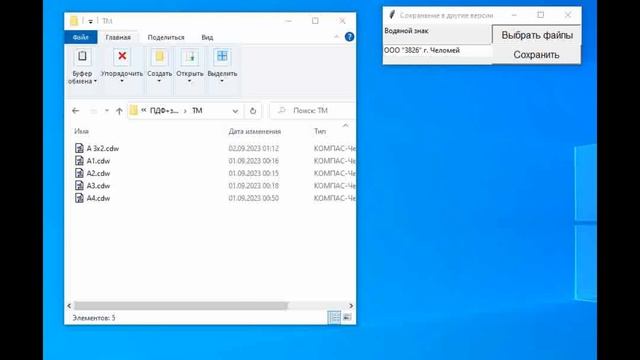Click the TM segment in the address bar
The image size is (640, 360).
click(197, 111)
